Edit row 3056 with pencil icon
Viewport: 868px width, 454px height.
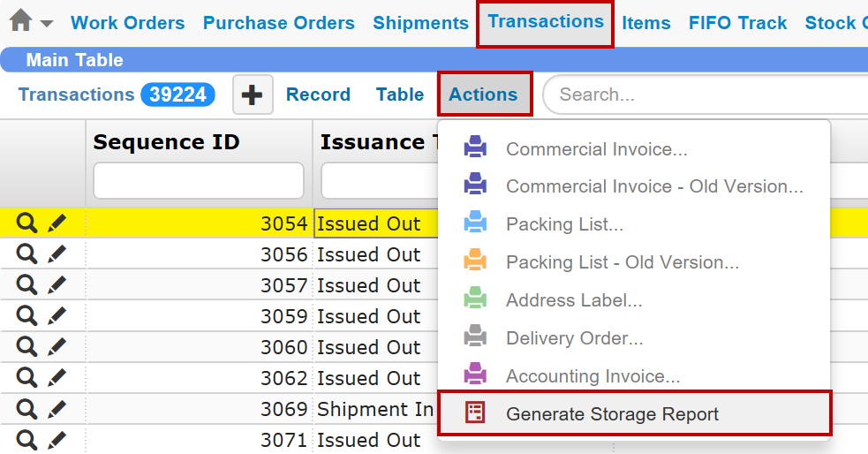coord(57,254)
